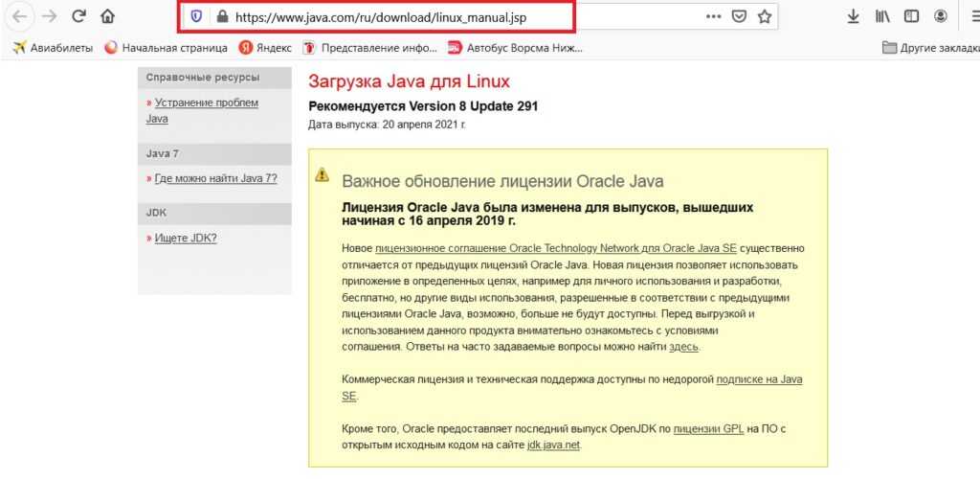Open the Downloads panel arrow
Screen dimensions: 980x479
point(854,16)
